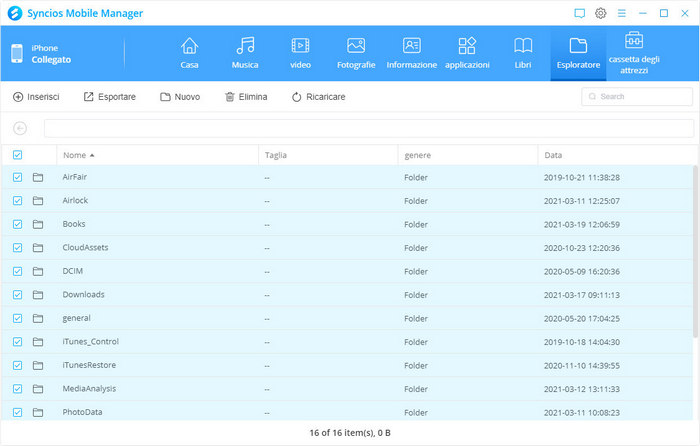The height and width of the screenshot is (446, 700).
Task: Click the iTunes_Control folder icon
Action: tap(38, 342)
